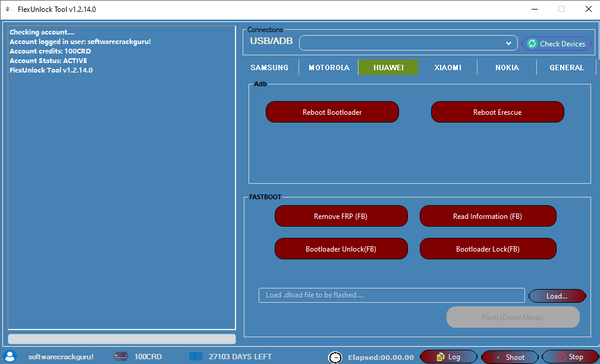Open the GENERAL tab
Viewport: 600px width, 364px height.
(566, 67)
